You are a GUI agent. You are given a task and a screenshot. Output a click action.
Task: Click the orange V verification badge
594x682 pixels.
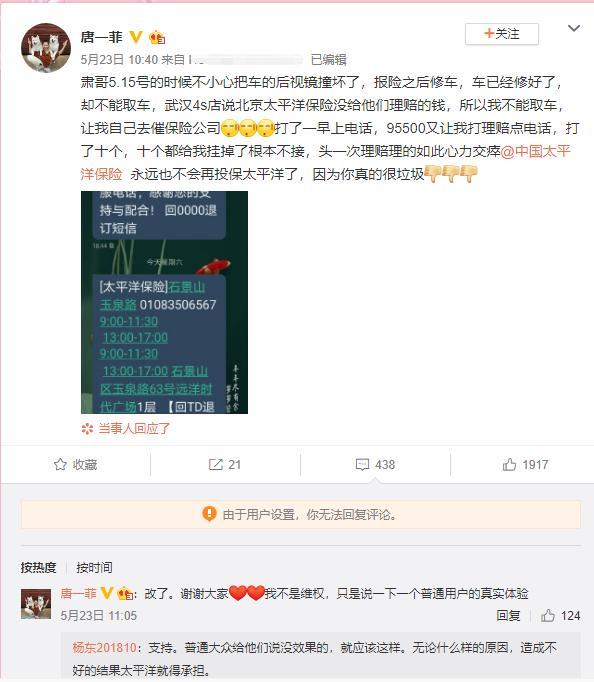tap(136, 37)
